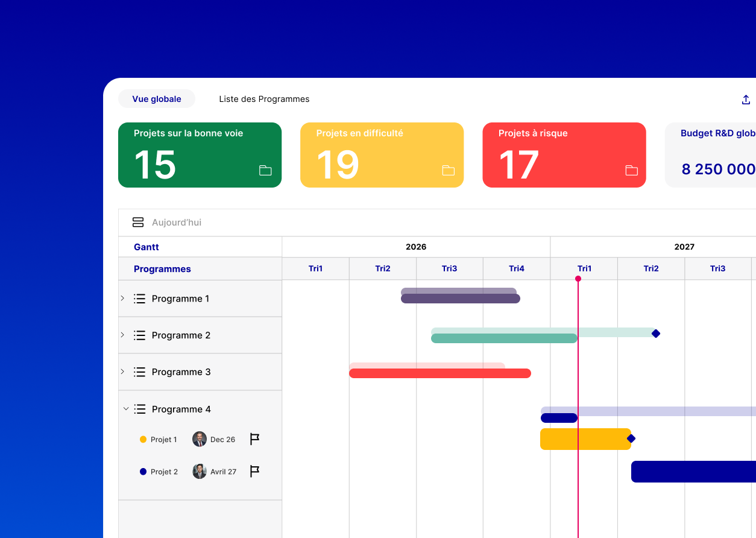Click Tri2 under 2026
The image size is (756, 538).
tap(383, 268)
